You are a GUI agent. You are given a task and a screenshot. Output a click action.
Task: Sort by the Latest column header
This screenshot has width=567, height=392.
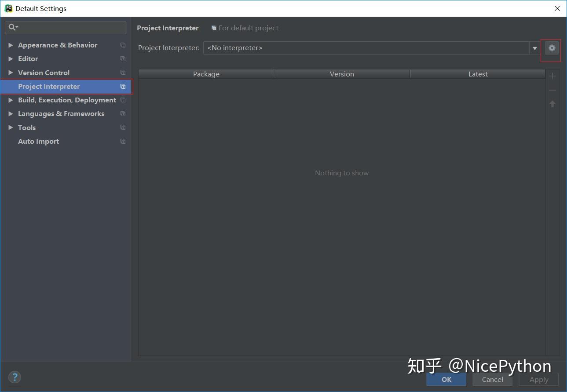[x=478, y=74]
